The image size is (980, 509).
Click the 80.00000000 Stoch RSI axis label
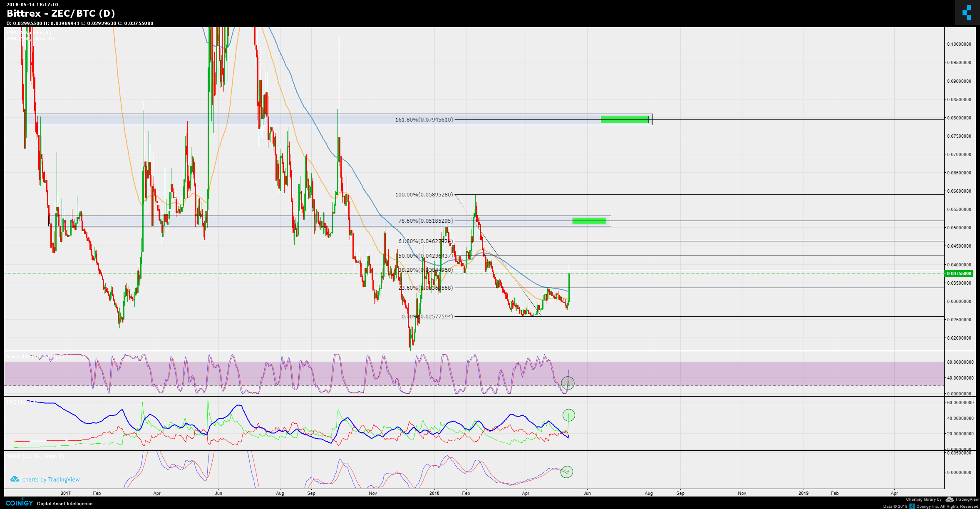coord(960,362)
